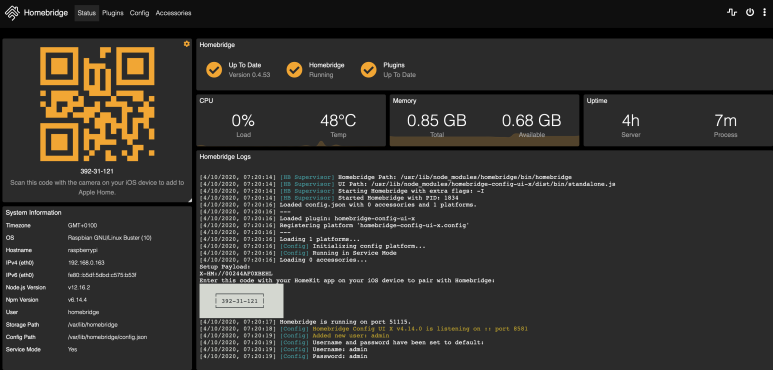Click the QR widget corner resize handle
The height and width of the screenshot is (370, 773).
click(189, 200)
